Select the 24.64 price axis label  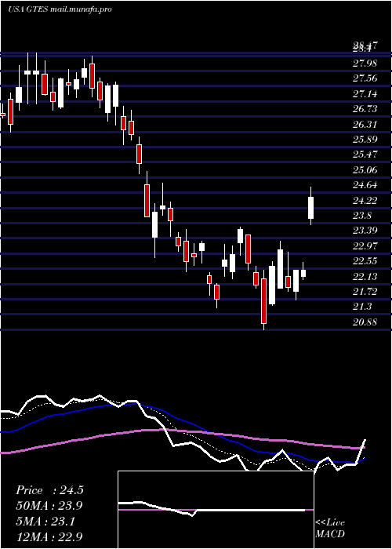[x=365, y=185]
